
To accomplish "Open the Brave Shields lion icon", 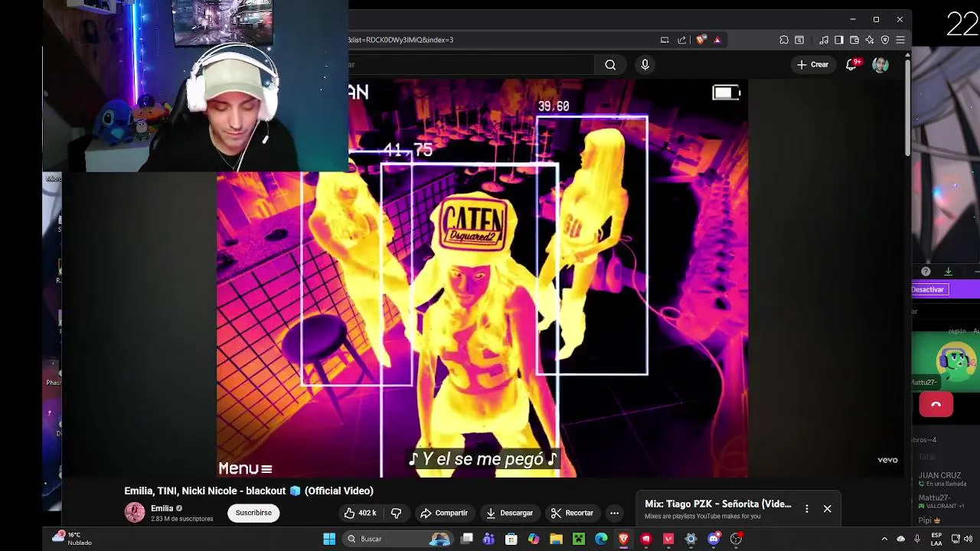I will point(701,40).
